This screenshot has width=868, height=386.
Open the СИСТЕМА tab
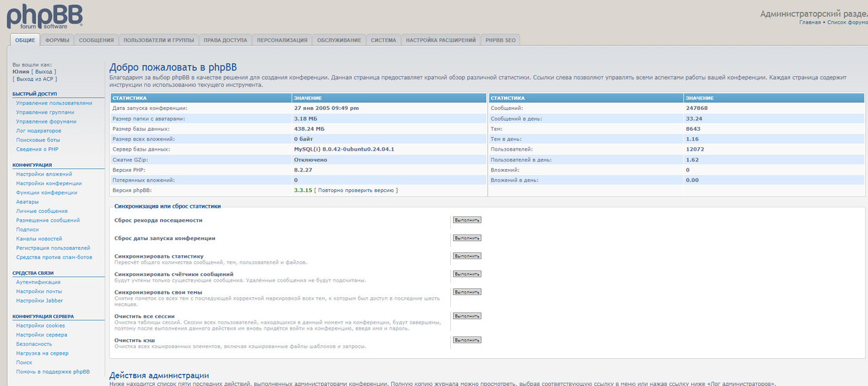click(x=384, y=40)
